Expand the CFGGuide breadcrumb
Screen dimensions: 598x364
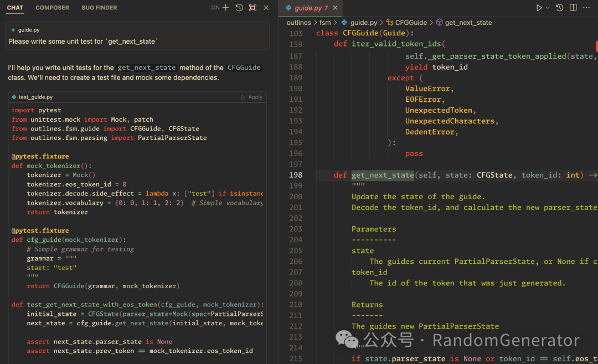point(406,23)
